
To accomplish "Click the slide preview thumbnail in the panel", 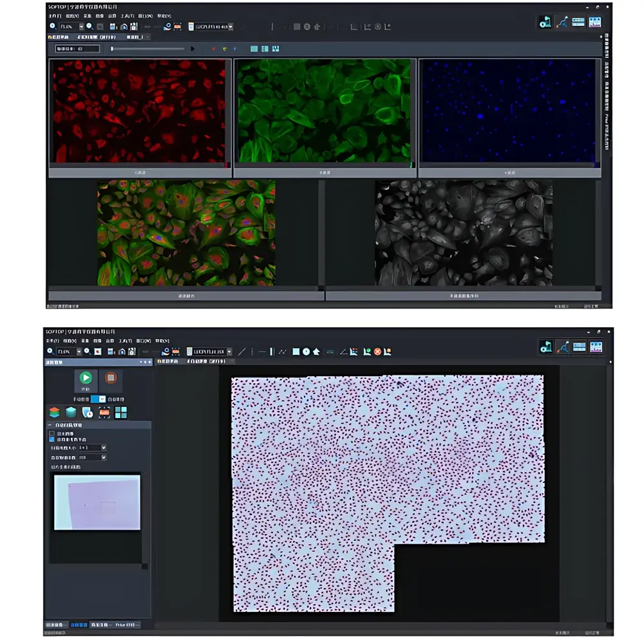I will tap(97, 502).
